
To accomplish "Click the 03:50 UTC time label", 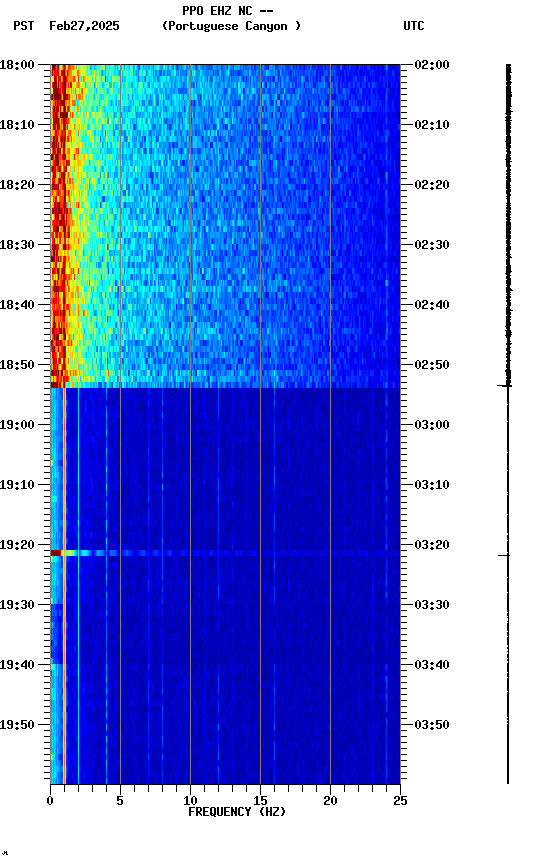I will tap(432, 725).
